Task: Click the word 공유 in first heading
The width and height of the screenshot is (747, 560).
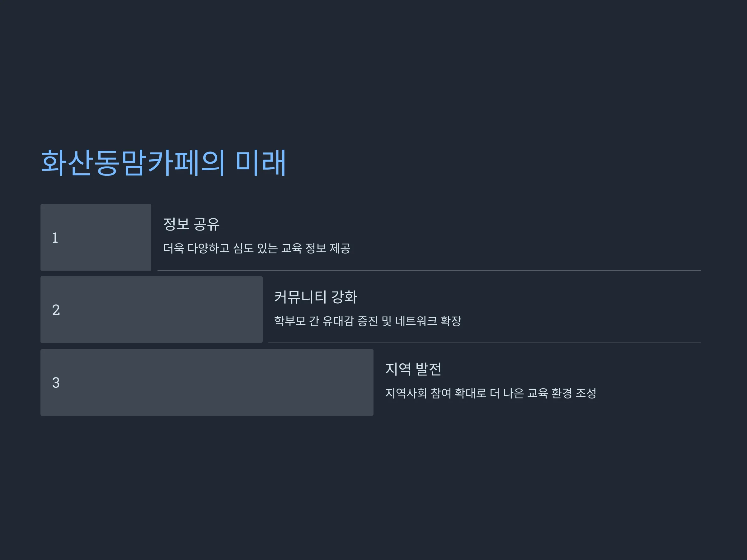Action: (x=207, y=224)
